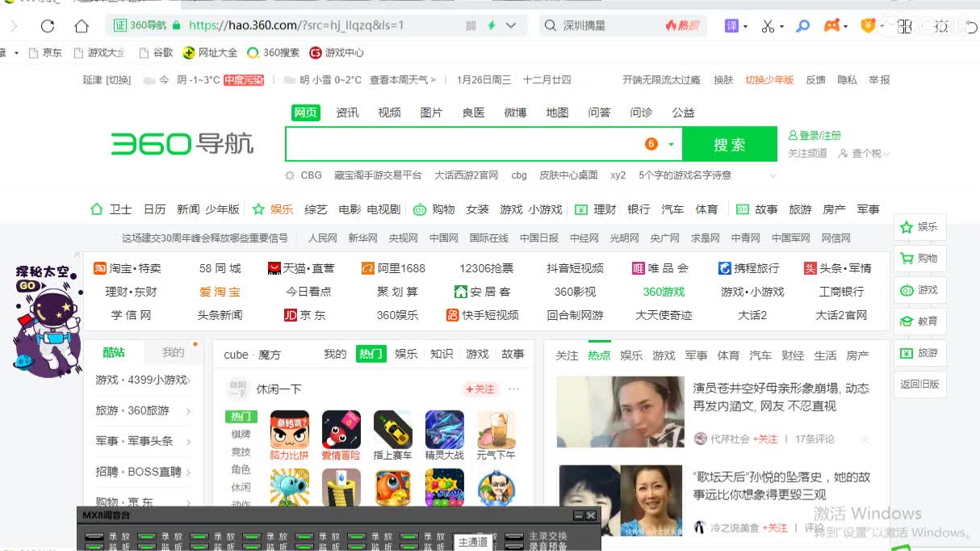Select the 棋牌 game category
The height and width of the screenshot is (551, 980).
pyautogui.click(x=241, y=435)
